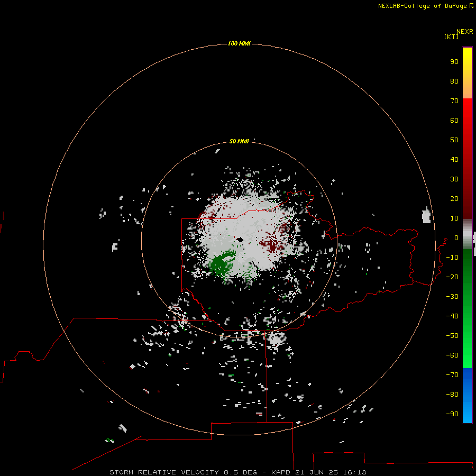The image size is (476, 476).
Task: Click the isolated white echo near the eastern 100 NMI ring
Action: coord(426,216)
